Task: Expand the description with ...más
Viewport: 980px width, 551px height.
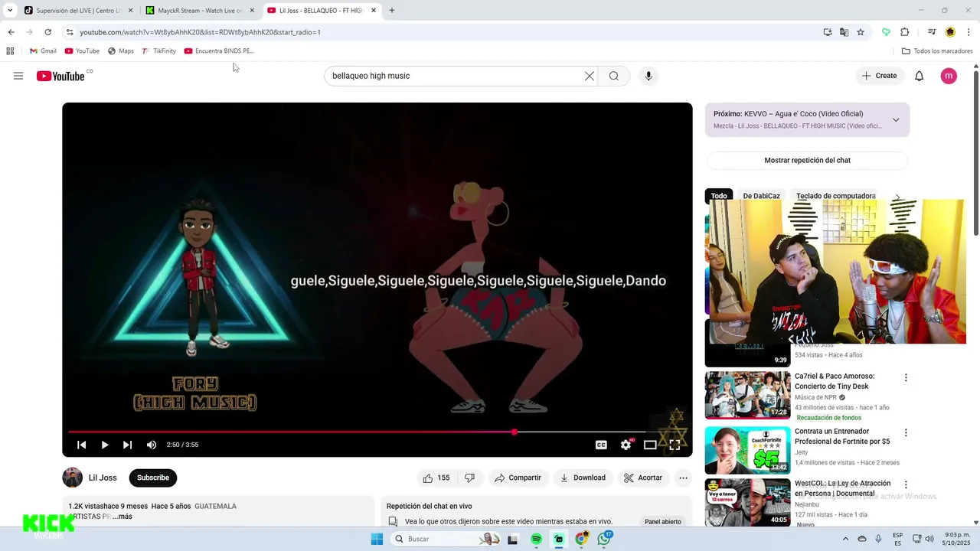Action: (x=122, y=517)
